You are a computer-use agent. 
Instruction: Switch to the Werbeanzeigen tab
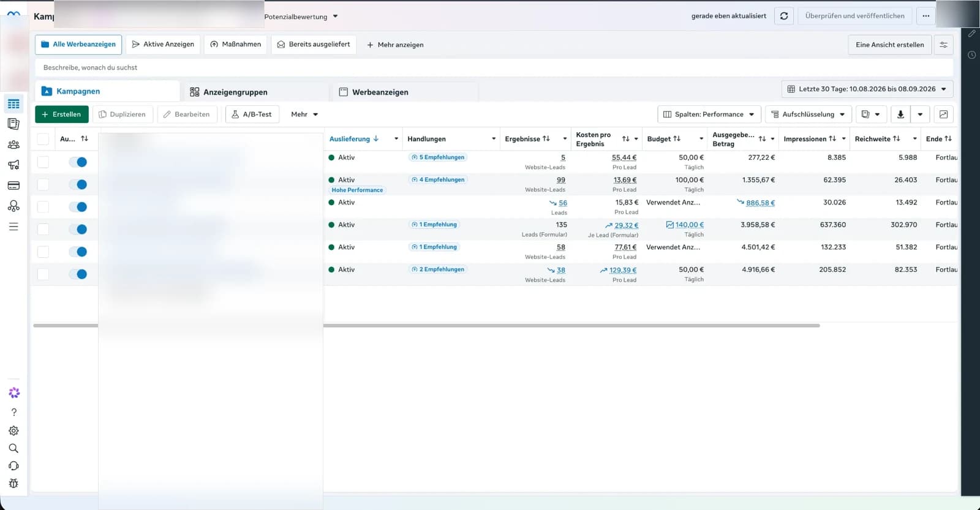pyautogui.click(x=405, y=92)
